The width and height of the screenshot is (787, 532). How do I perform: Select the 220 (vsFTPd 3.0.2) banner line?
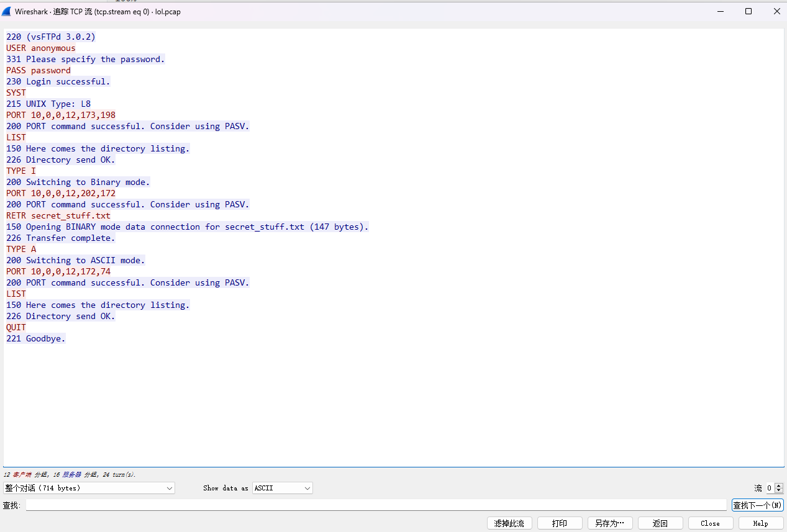coord(51,37)
